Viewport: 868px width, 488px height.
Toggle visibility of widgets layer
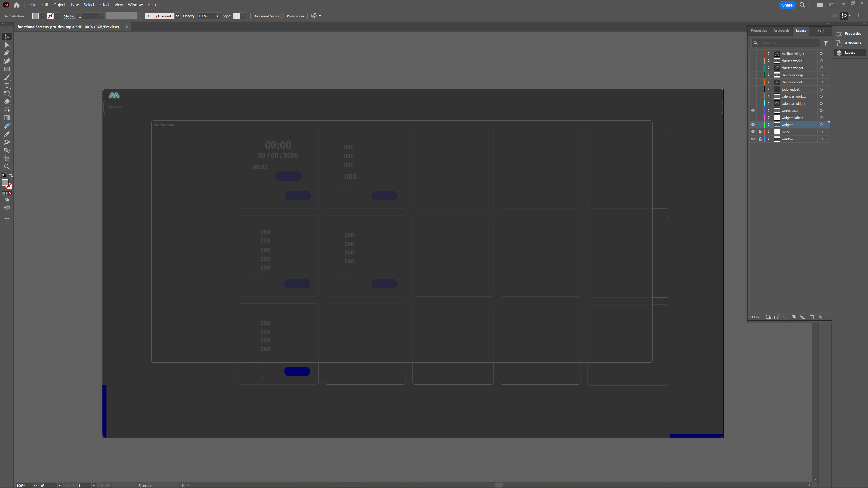(753, 124)
